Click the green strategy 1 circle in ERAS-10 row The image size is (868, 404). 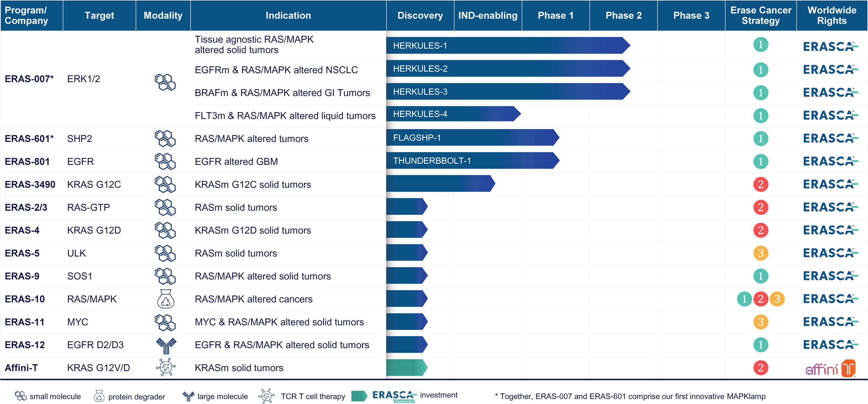[x=744, y=299]
